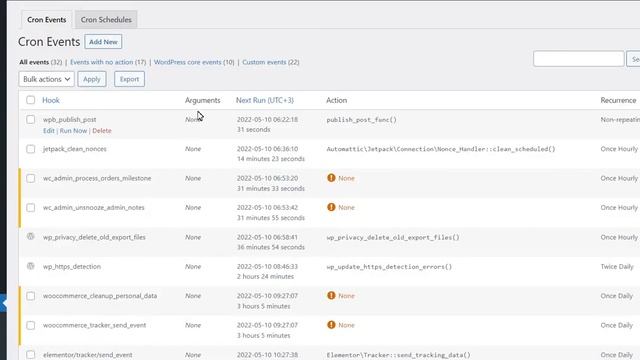
Task: Click the publish_post_func() action text
Action: (362, 120)
